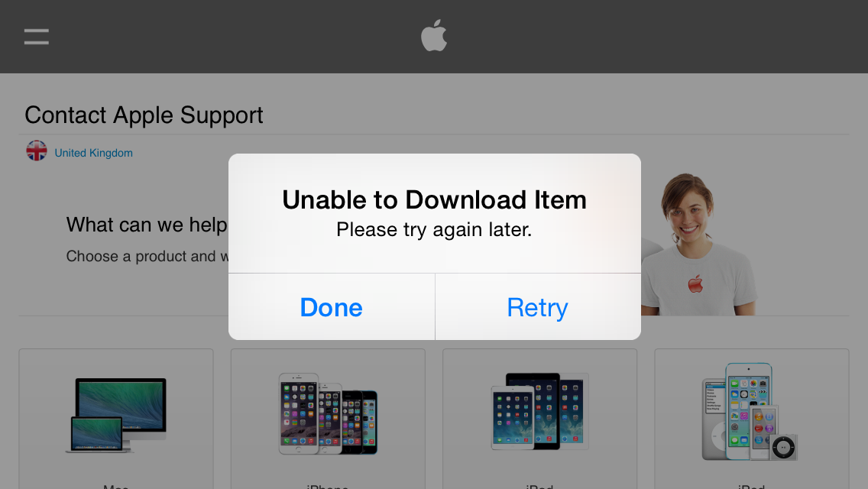Select the iPad product card
This screenshot has height=489, width=868.
coord(539,419)
